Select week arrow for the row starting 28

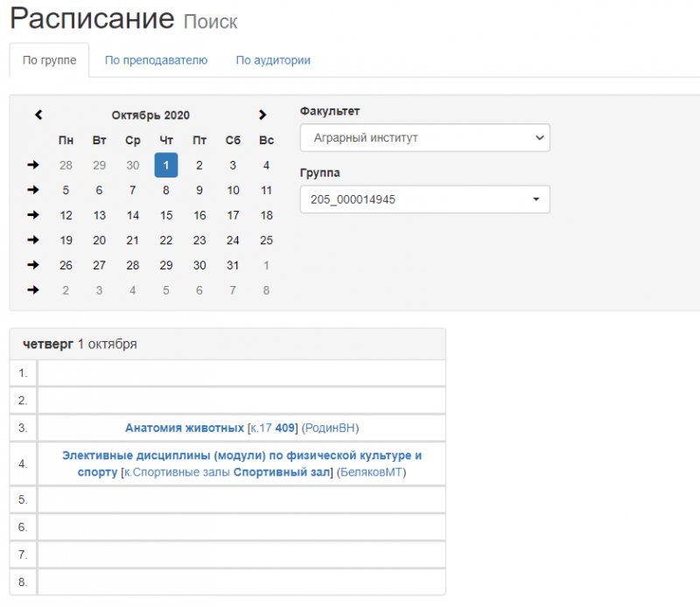click(x=33, y=165)
